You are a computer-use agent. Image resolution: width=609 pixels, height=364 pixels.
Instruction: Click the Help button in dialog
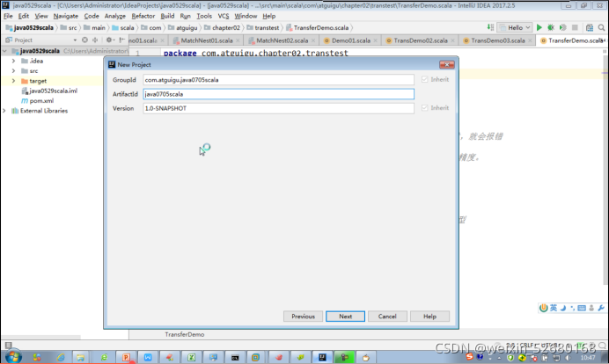pyautogui.click(x=429, y=317)
